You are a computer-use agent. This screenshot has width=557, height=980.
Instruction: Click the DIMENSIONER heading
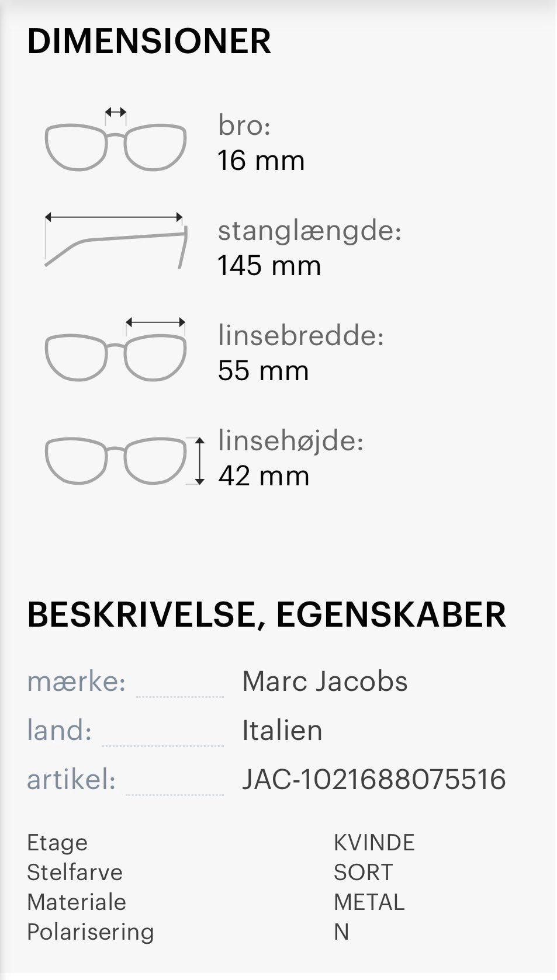click(x=149, y=41)
